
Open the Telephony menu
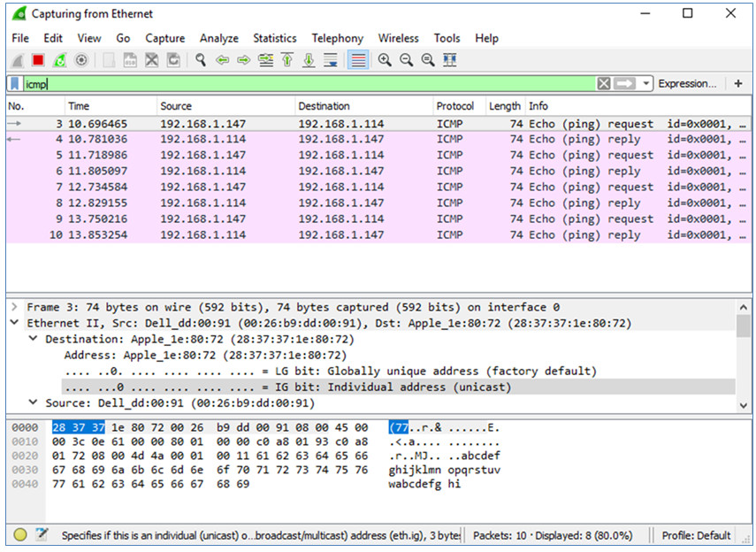tap(337, 38)
